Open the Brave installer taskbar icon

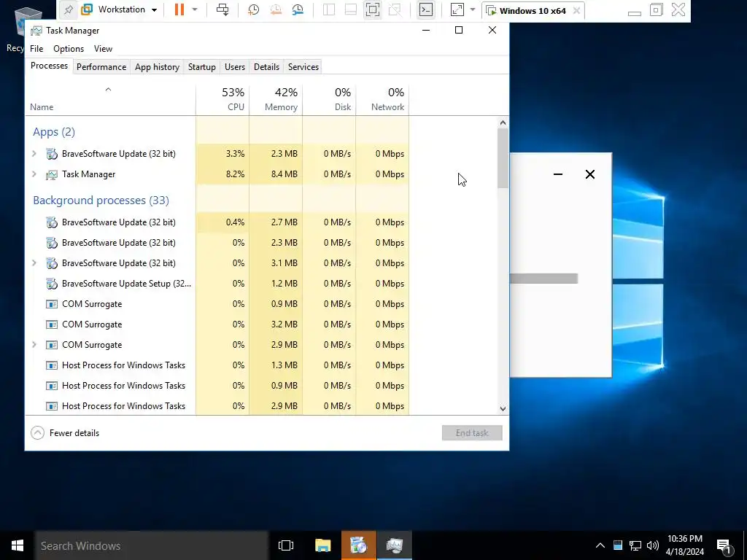pyautogui.click(x=358, y=545)
